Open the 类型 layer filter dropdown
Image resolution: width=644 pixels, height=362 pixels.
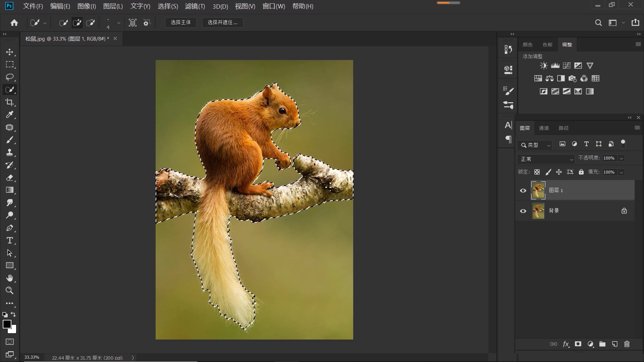pyautogui.click(x=535, y=145)
